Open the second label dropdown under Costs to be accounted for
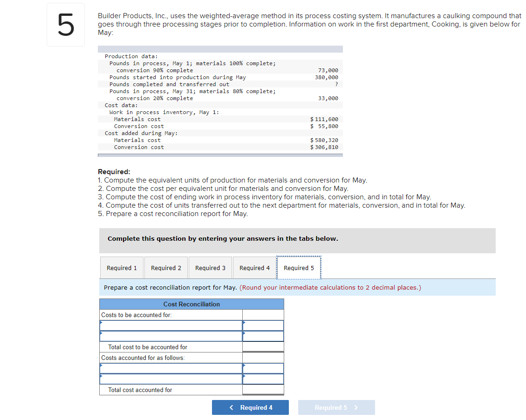The width and height of the screenshot is (526, 420). point(171,336)
